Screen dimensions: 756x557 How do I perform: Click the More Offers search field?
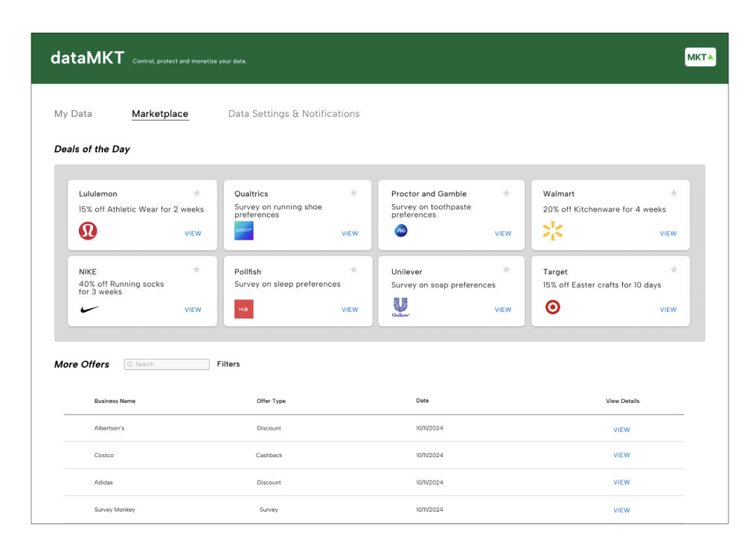tap(167, 364)
